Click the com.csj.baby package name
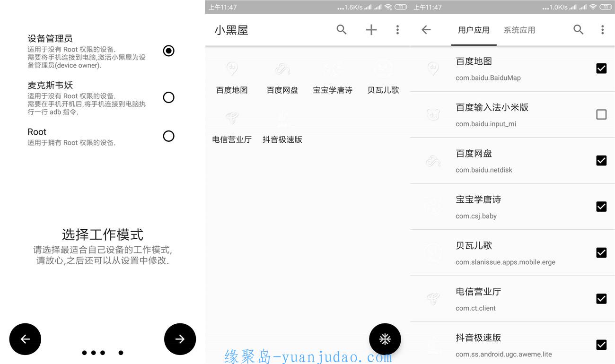This screenshot has height=364, width=615. 476,216
